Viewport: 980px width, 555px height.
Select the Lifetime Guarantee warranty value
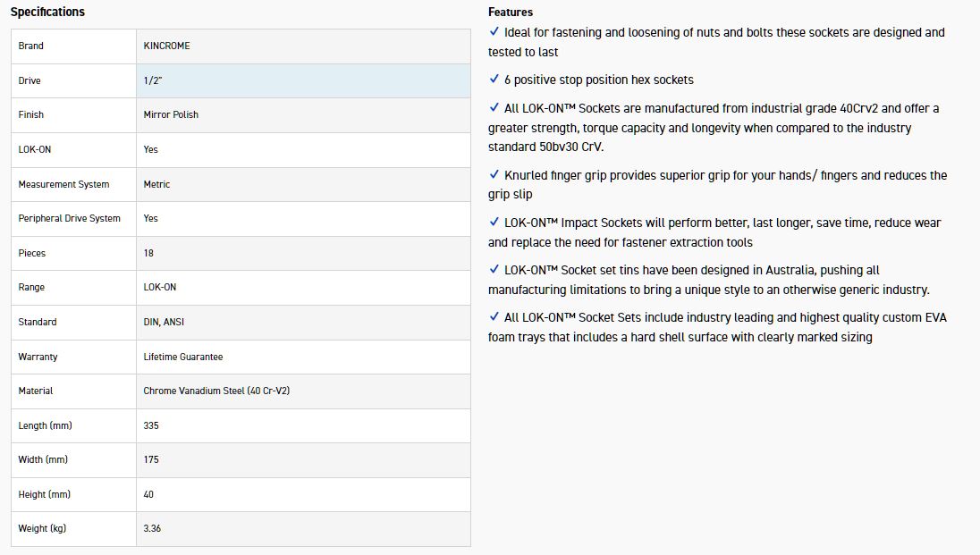pyautogui.click(x=183, y=357)
